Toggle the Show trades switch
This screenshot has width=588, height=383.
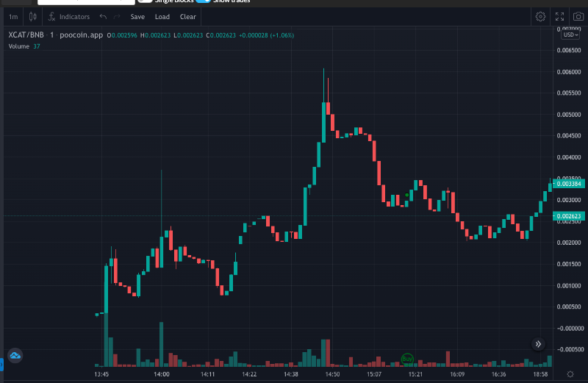(x=204, y=1)
